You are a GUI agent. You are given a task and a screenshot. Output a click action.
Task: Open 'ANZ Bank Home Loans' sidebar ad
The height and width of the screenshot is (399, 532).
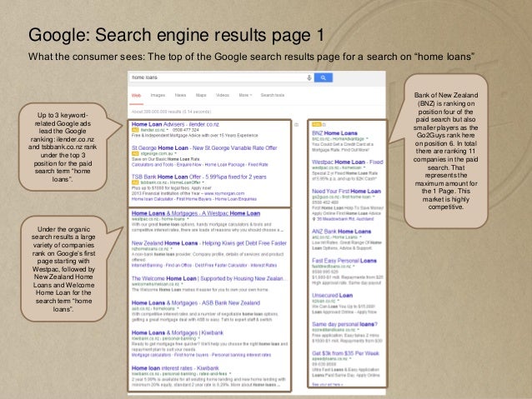click(341, 232)
